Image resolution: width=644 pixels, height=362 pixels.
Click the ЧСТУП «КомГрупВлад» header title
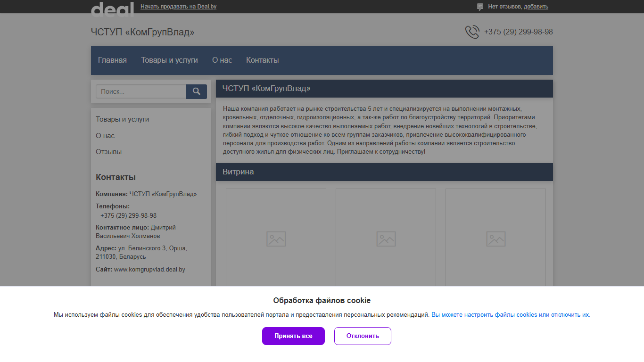[142, 32]
